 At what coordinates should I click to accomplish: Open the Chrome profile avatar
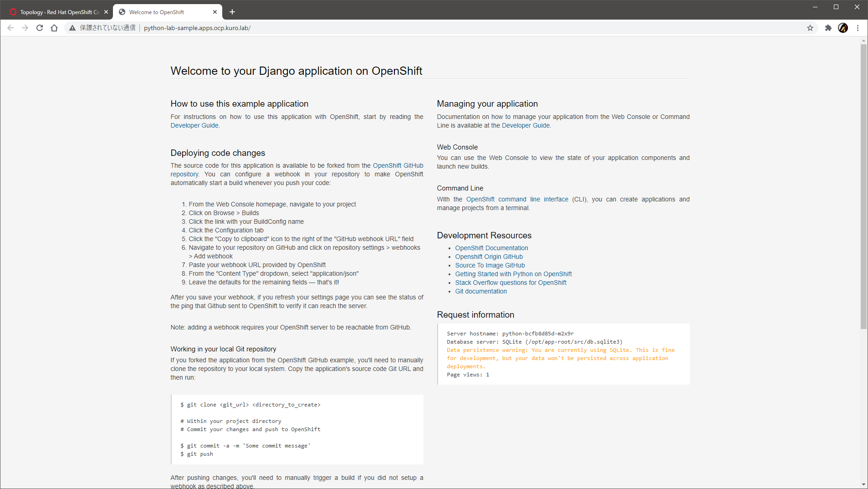coord(843,28)
